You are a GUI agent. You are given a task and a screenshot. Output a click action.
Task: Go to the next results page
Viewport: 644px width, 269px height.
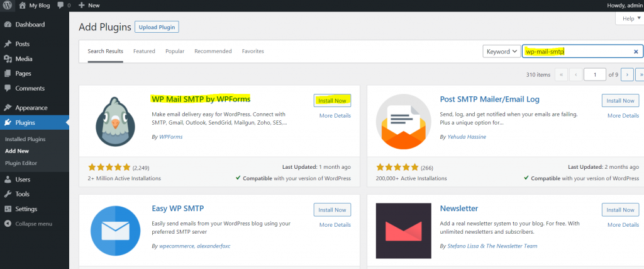tap(627, 75)
